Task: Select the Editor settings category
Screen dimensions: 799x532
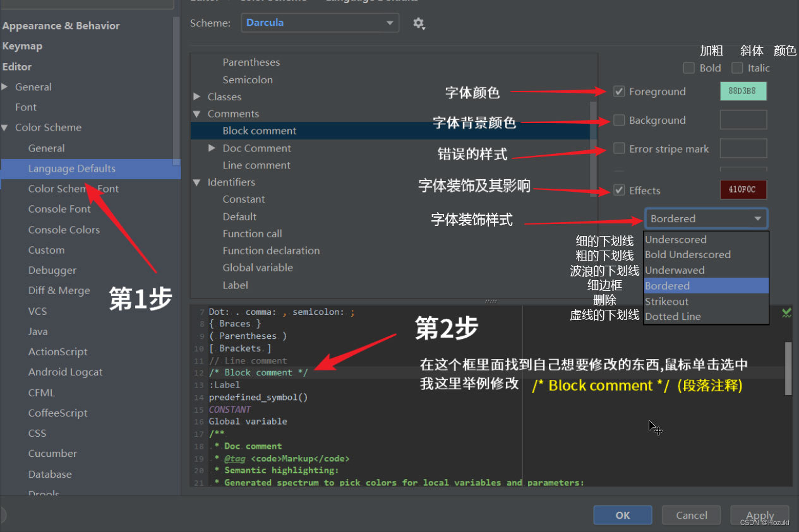Action: (x=17, y=66)
